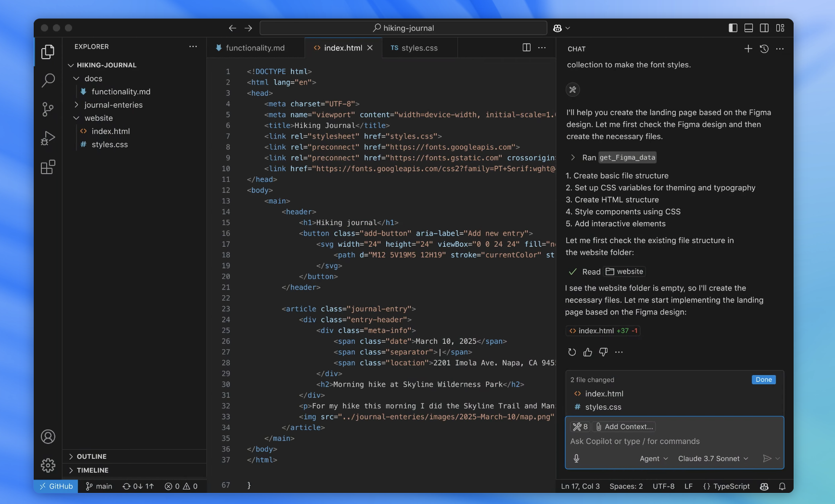Expand the journal-enteries folder

pos(113,105)
